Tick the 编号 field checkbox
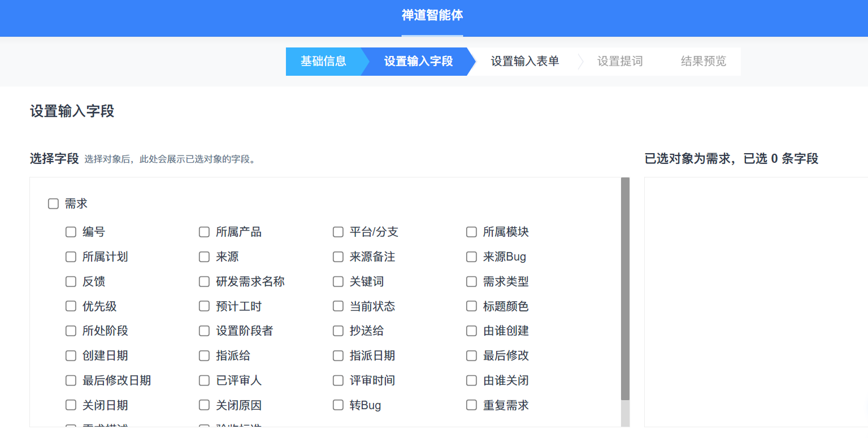Screen dimensions: 868x438 (71, 232)
